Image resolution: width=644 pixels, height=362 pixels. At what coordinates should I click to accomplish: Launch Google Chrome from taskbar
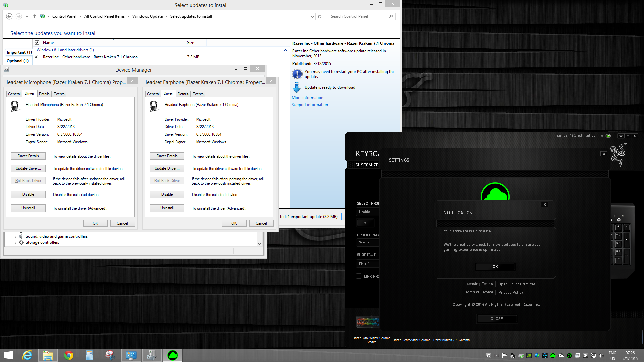[68, 355]
